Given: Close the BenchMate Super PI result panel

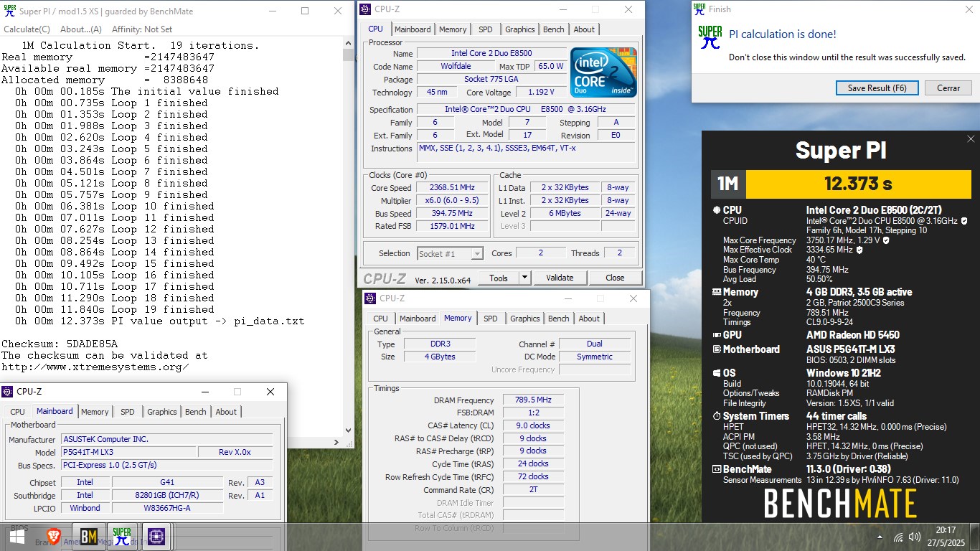Looking at the screenshot, I should (x=971, y=139).
